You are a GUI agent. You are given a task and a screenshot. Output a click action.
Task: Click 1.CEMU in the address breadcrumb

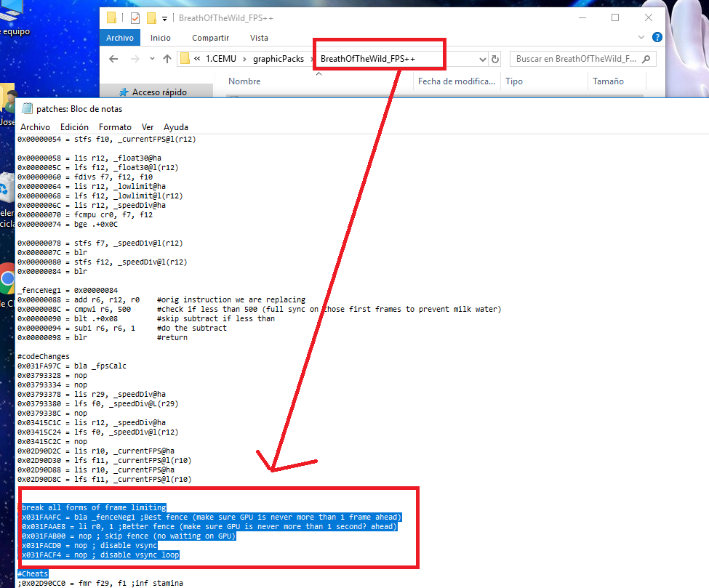(220, 59)
